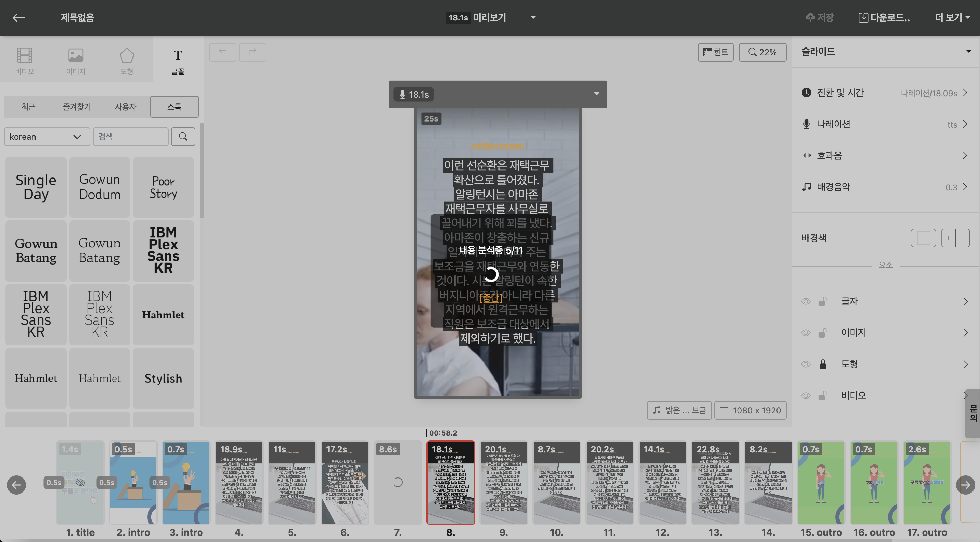Select the 15. outro slide thumbnail

click(821, 482)
